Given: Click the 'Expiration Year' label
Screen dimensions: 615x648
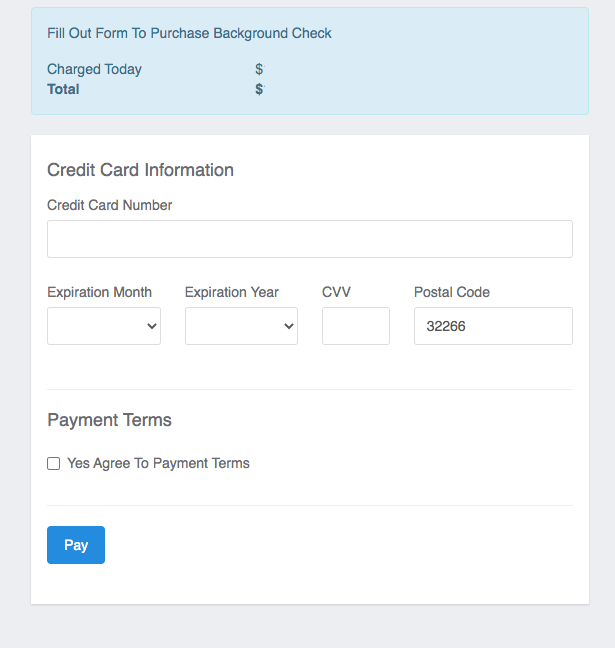Looking at the screenshot, I should pyautogui.click(x=231, y=292).
